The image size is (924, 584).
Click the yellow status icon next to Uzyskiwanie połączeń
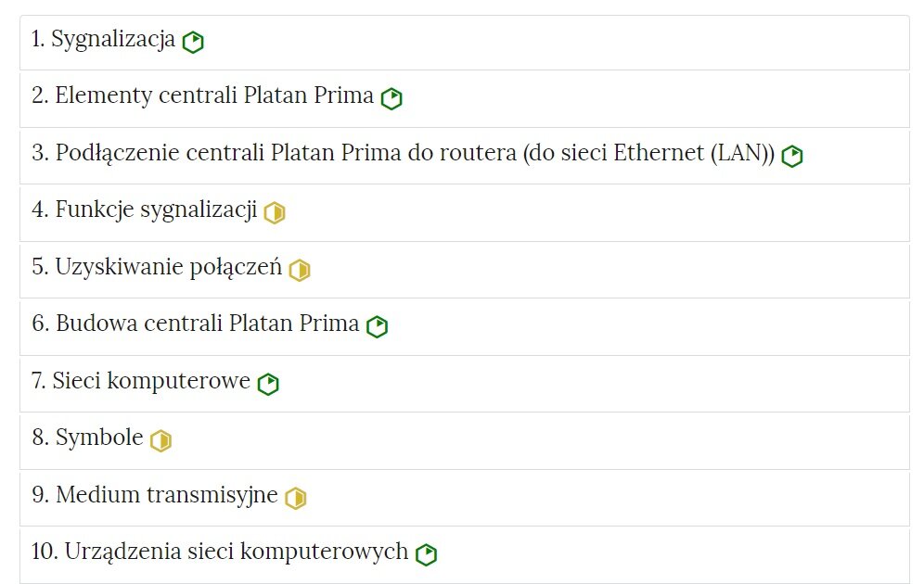click(x=299, y=270)
